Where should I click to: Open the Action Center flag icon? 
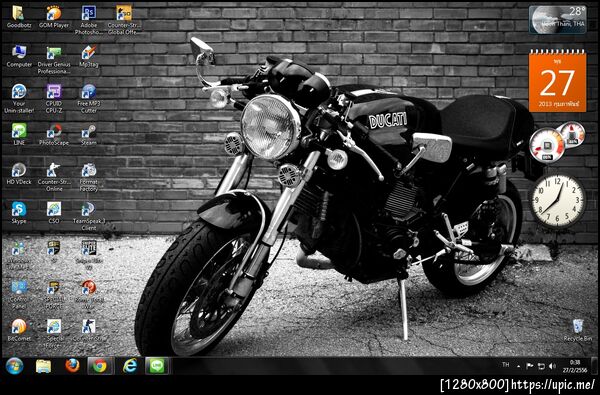click(530, 366)
